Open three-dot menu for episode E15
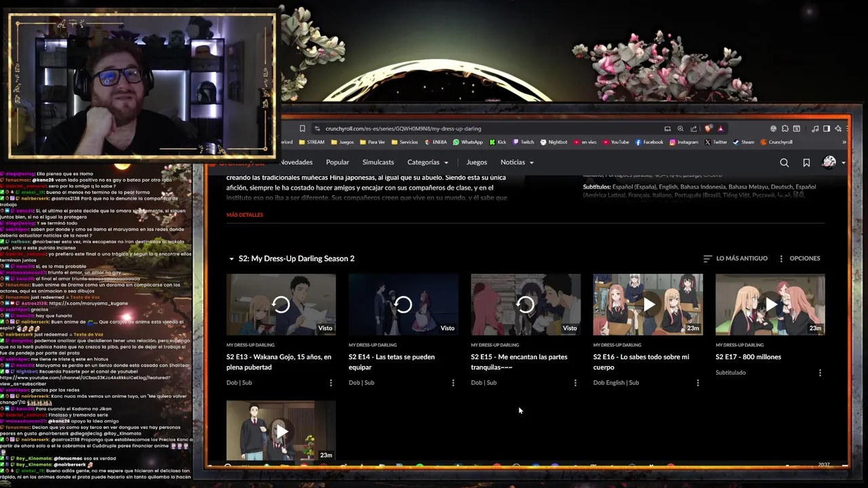Image resolution: width=868 pixels, height=488 pixels. (x=575, y=383)
